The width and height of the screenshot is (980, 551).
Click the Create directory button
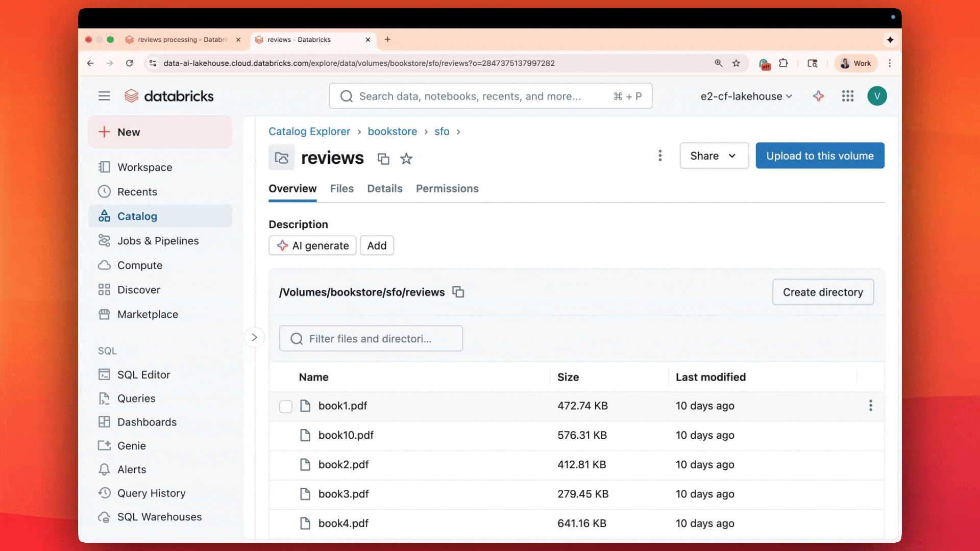[823, 292]
